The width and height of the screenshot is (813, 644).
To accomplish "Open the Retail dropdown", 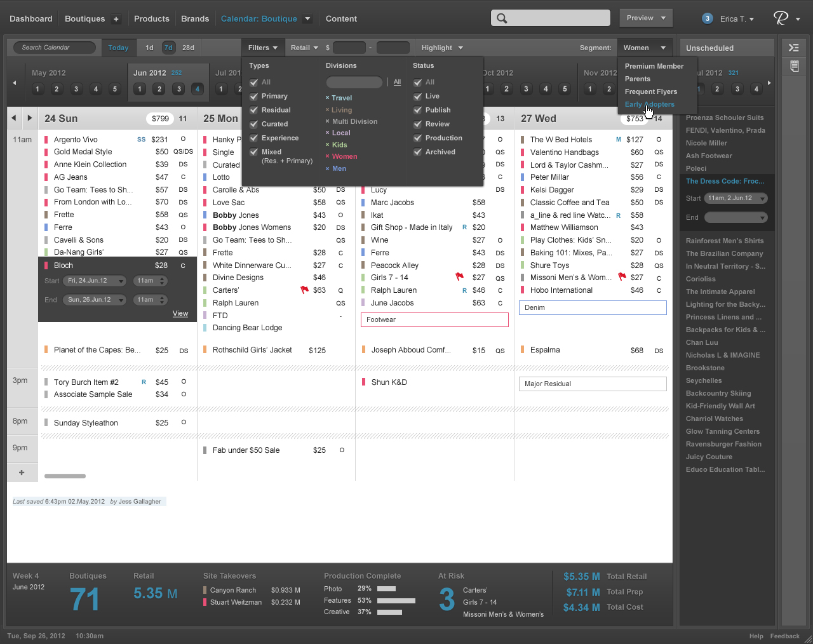I will [304, 48].
